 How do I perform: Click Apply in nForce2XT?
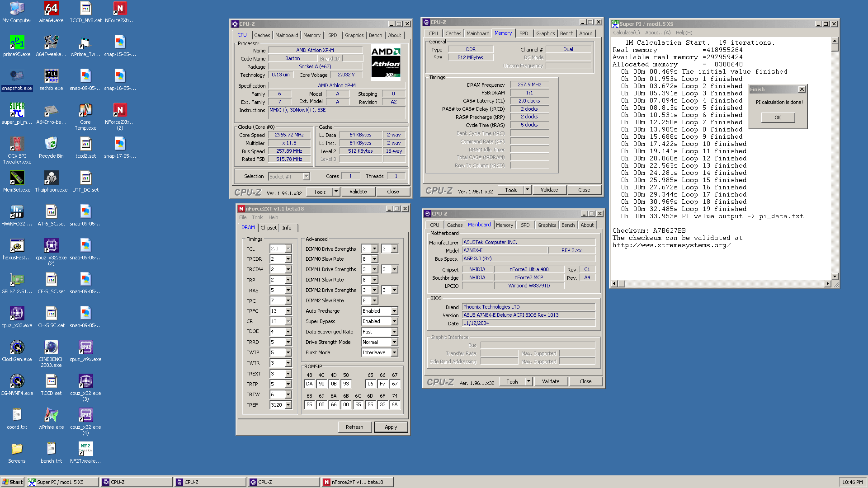[x=391, y=427]
